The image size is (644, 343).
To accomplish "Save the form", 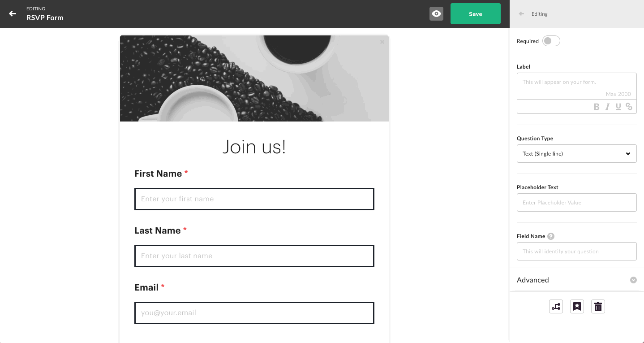I will click(x=476, y=14).
